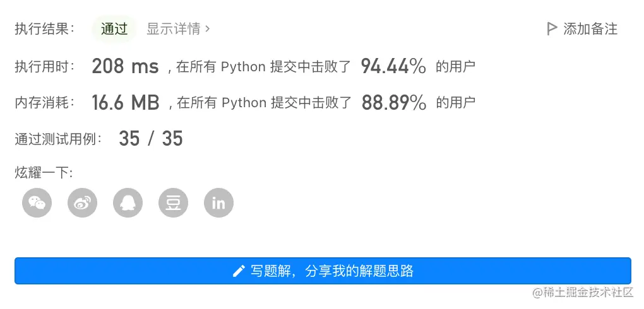Open the 显示详情 link text

[174, 28]
